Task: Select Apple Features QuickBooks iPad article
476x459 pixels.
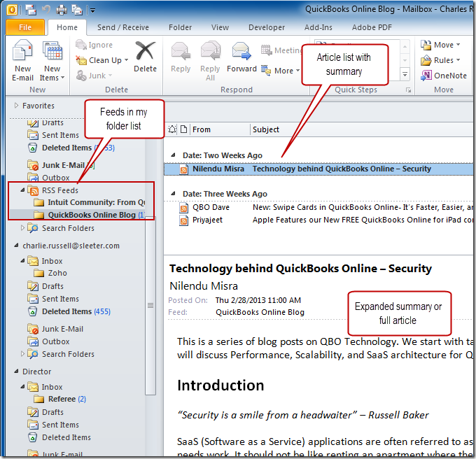Action: pyautogui.click(x=318, y=220)
